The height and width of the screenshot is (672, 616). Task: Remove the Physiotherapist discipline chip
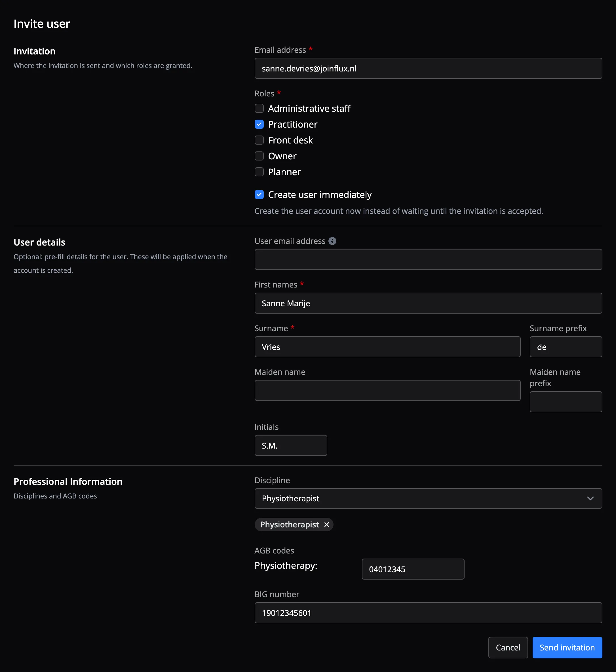pyautogui.click(x=326, y=525)
